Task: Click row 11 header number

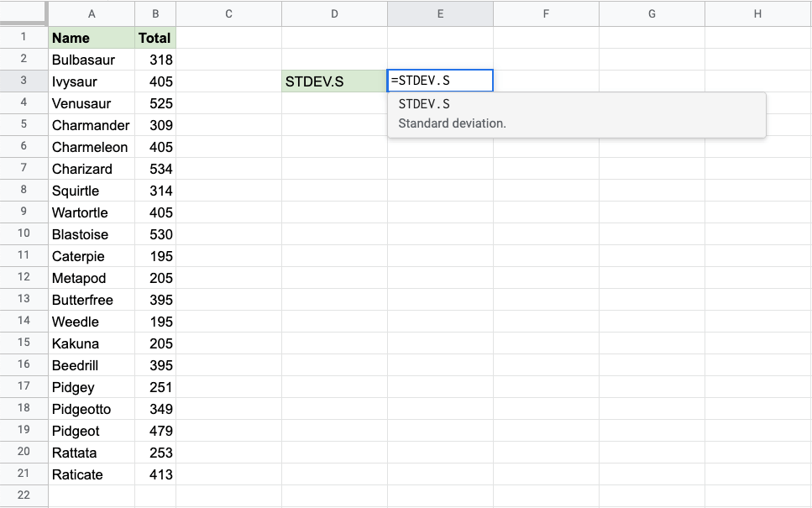Action: coord(24,255)
